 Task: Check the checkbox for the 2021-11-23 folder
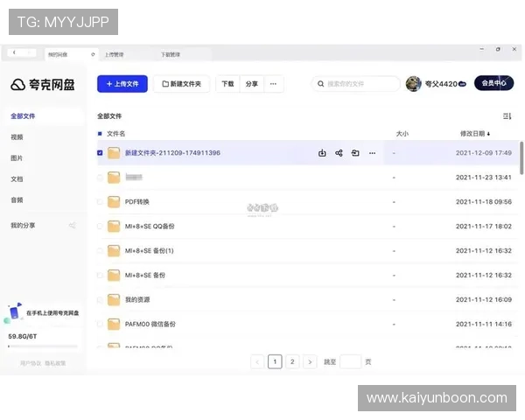point(100,177)
